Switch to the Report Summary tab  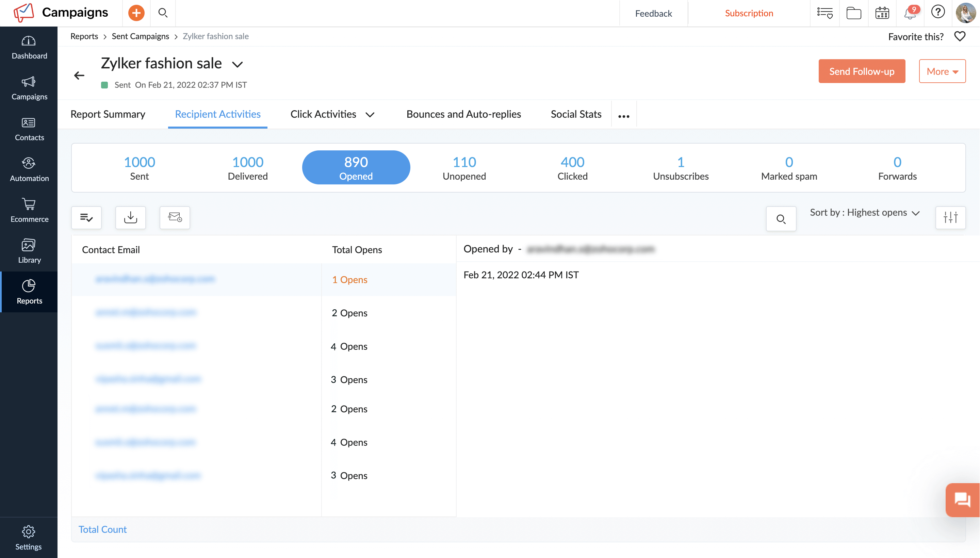[x=108, y=114]
